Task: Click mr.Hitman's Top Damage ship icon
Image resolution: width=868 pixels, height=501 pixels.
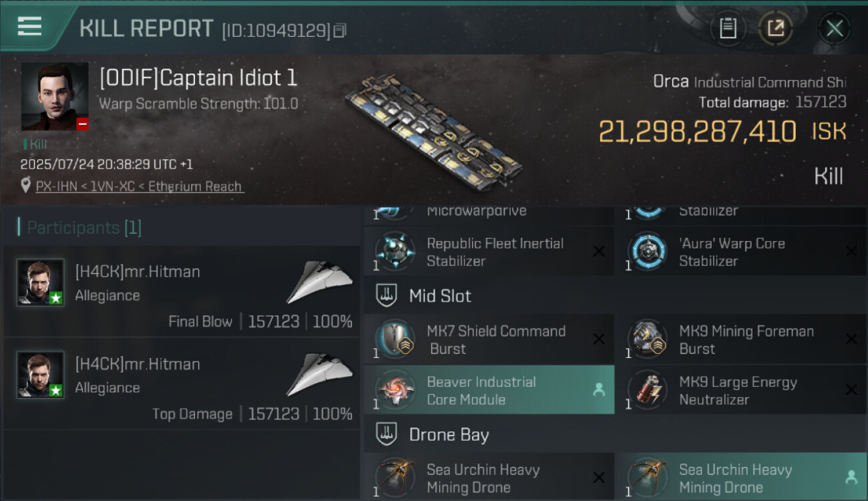Action: coord(320,375)
